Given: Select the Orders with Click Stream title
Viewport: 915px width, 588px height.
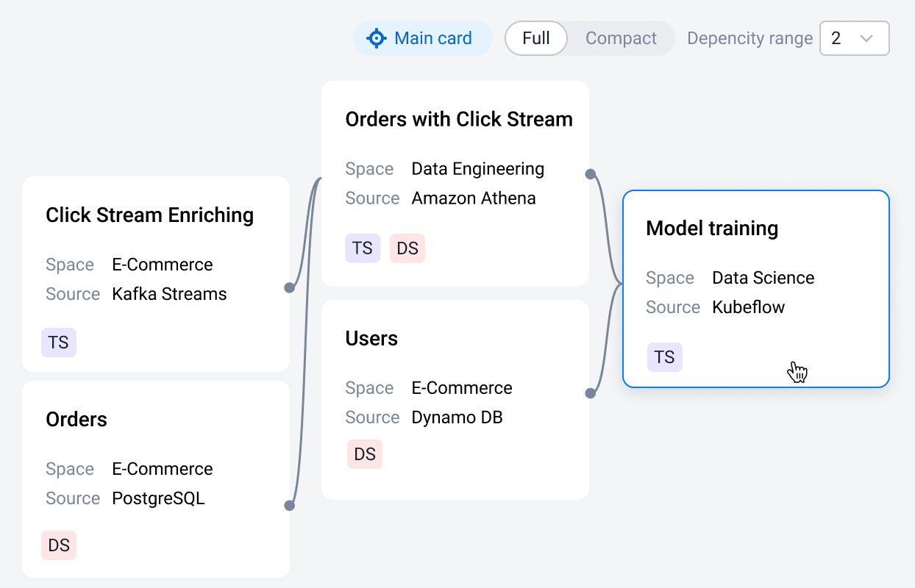Looking at the screenshot, I should (x=459, y=120).
